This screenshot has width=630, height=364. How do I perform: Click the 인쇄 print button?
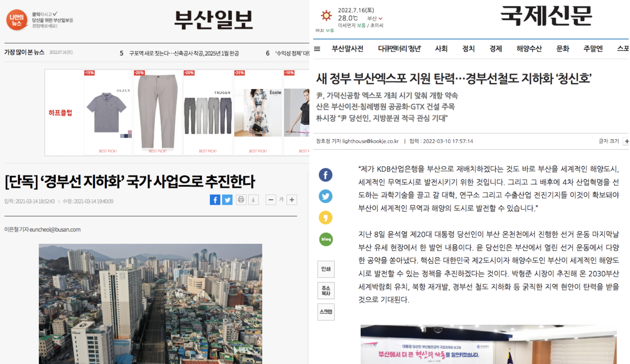pyautogui.click(x=326, y=269)
